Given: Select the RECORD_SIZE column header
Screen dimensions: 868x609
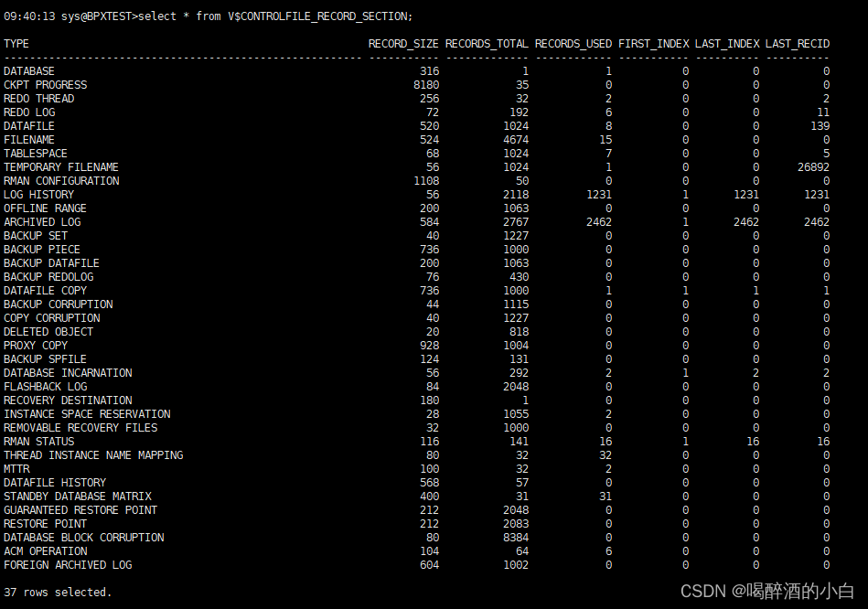Looking at the screenshot, I should coord(403,44).
